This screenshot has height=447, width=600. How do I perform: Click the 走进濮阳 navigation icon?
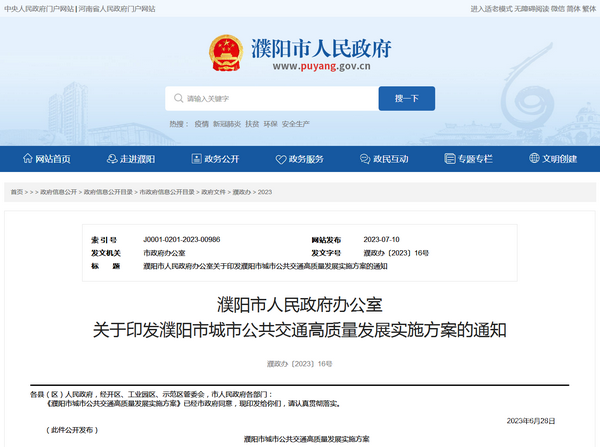tap(113, 159)
